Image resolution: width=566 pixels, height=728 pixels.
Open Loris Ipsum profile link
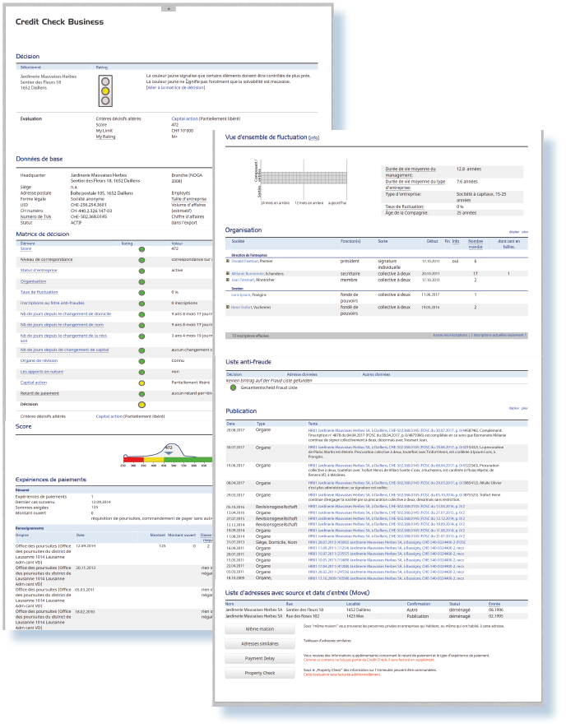241,294
